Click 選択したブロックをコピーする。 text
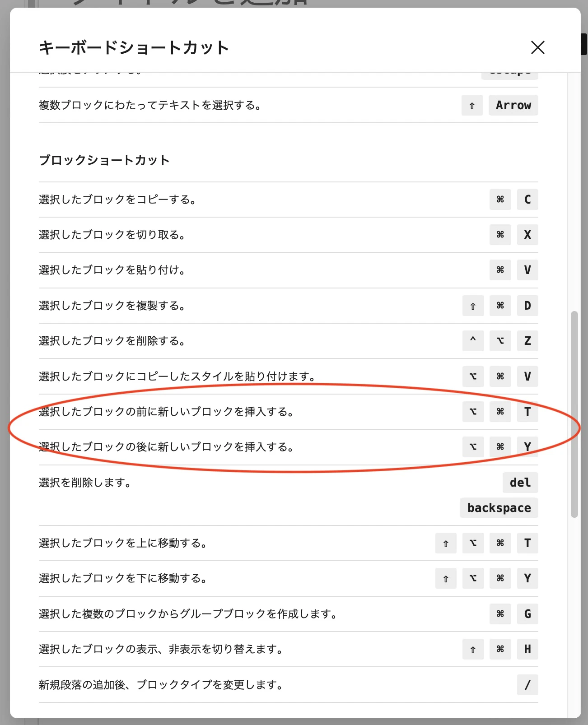The width and height of the screenshot is (588, 725). (x=118, y=200)
